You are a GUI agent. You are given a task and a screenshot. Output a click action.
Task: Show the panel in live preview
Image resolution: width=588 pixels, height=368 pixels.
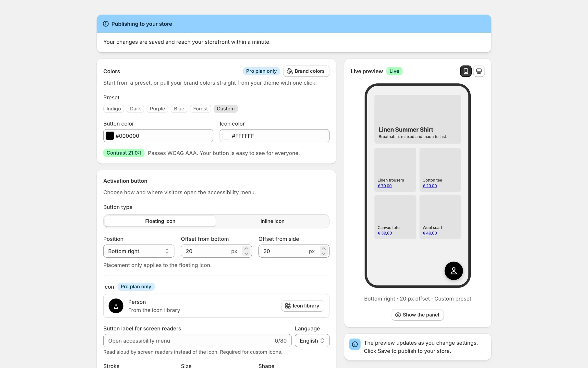point(417,315)
